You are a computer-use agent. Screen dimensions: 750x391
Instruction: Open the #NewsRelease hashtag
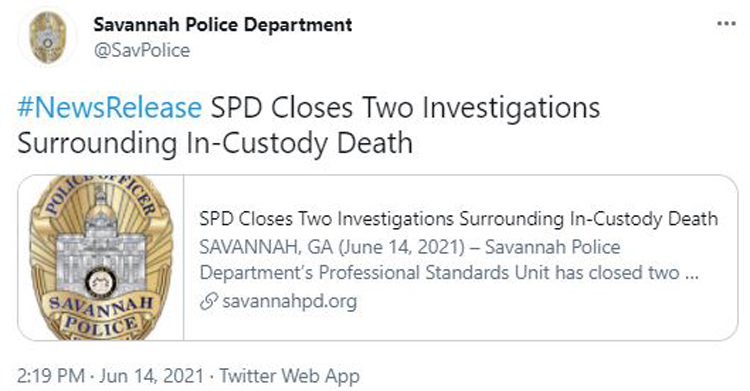110,107
